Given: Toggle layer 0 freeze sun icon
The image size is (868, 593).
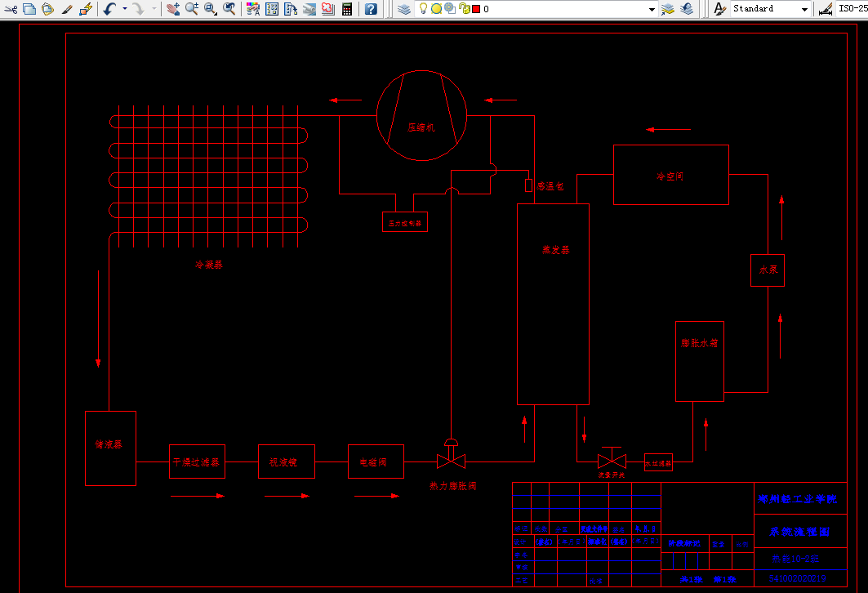Looking at the screenshot, I should pos(436,8).
